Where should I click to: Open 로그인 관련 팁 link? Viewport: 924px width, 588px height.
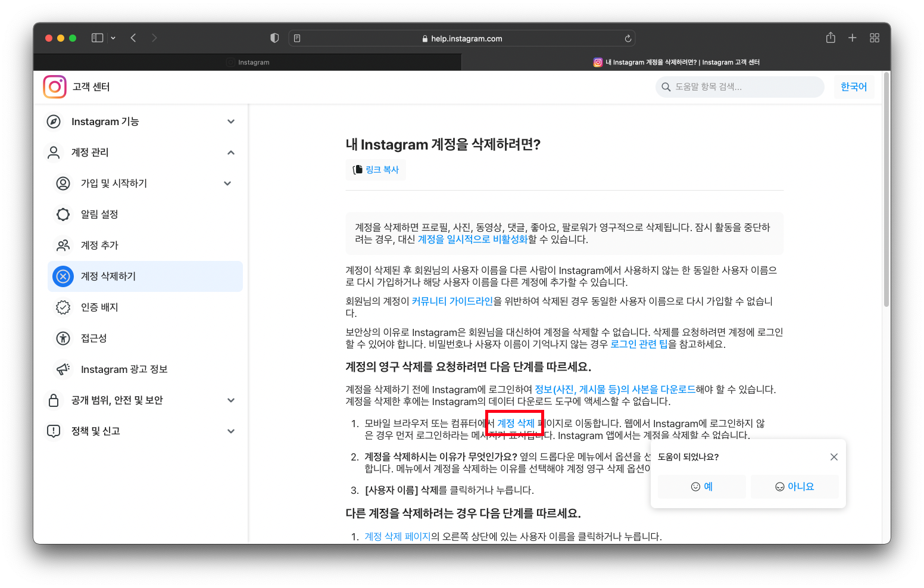[x=639, y=344]
